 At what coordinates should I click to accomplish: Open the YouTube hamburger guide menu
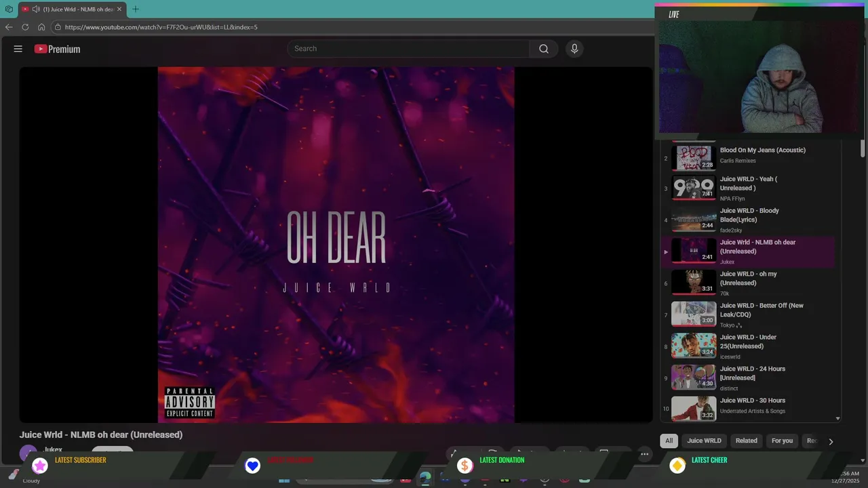[x=18, y=49]
